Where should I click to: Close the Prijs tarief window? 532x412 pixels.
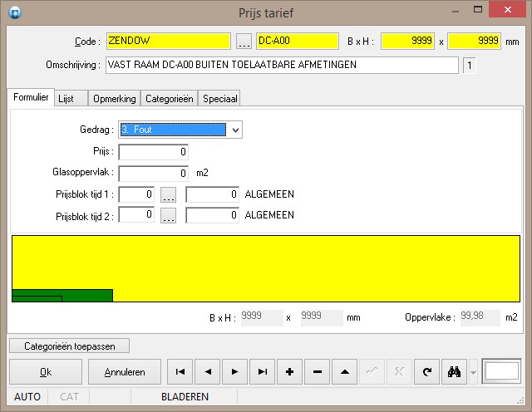(x=507, y=9)
